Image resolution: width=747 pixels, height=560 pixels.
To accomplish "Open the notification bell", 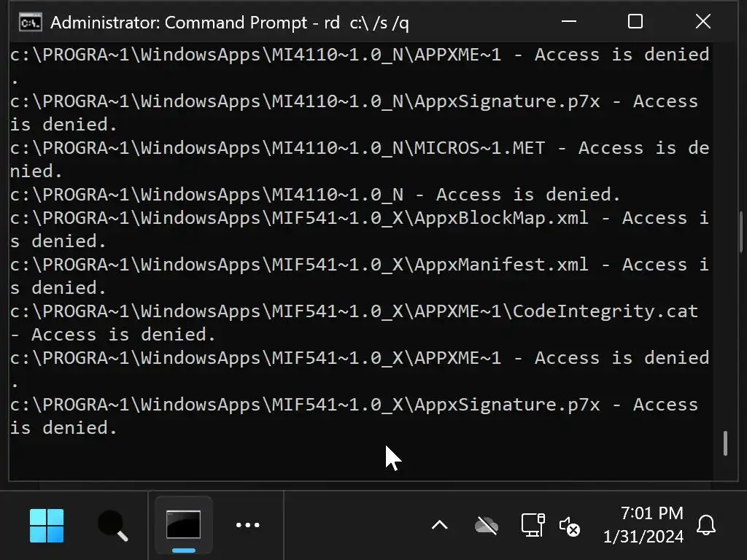I will [x=705, y=525].
